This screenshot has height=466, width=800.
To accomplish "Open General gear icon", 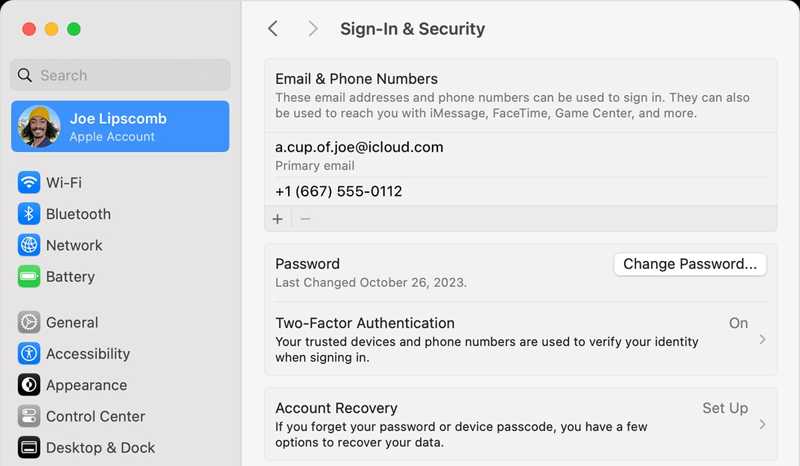I will [x=29, y=322].
